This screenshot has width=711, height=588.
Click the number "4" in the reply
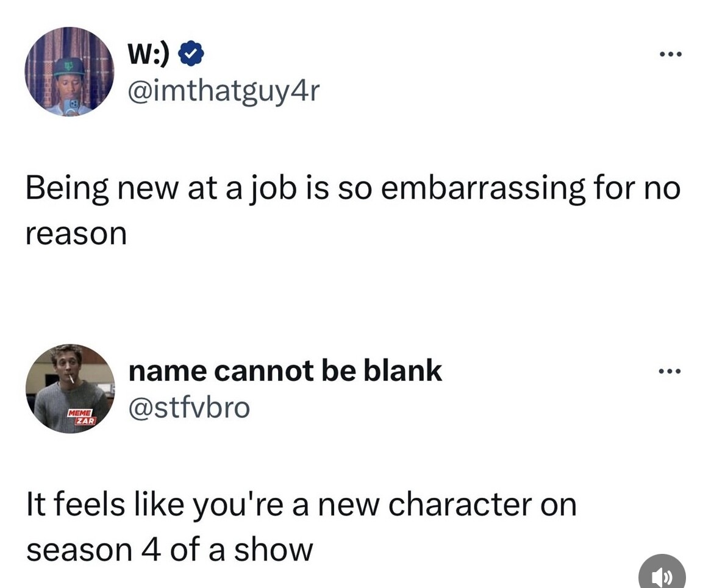pos(151,550)
